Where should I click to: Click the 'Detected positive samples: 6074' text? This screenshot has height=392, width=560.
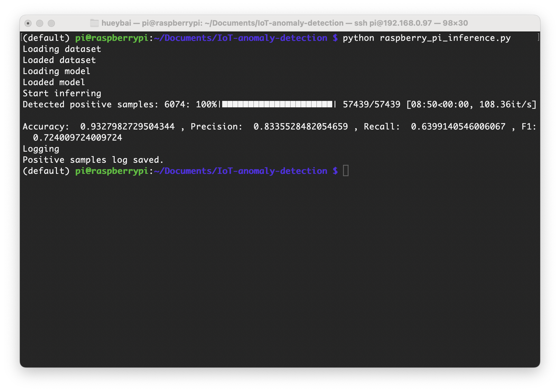104,104
